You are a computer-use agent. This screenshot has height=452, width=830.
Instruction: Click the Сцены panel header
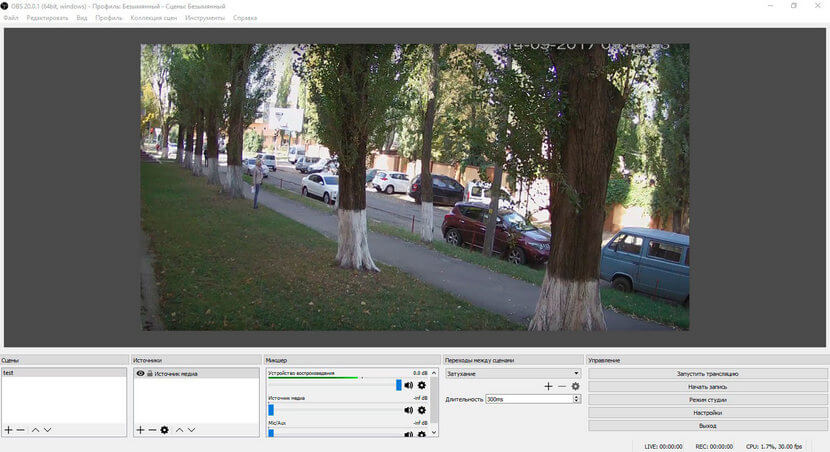point(65,360)
